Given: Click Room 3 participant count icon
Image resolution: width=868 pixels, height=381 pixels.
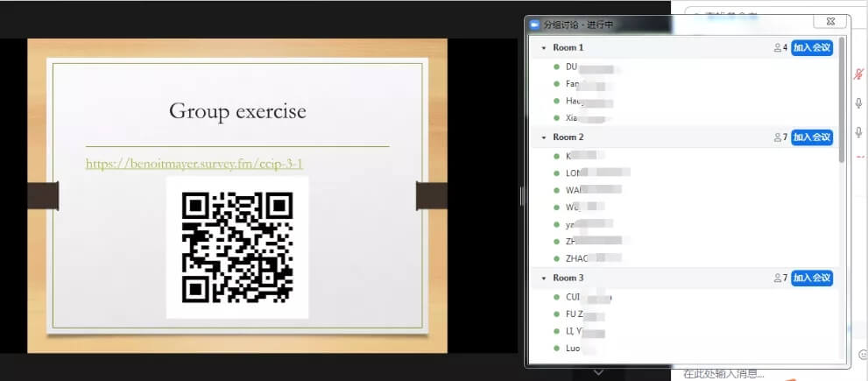Looking at the screenshot, I should [777, 278].
